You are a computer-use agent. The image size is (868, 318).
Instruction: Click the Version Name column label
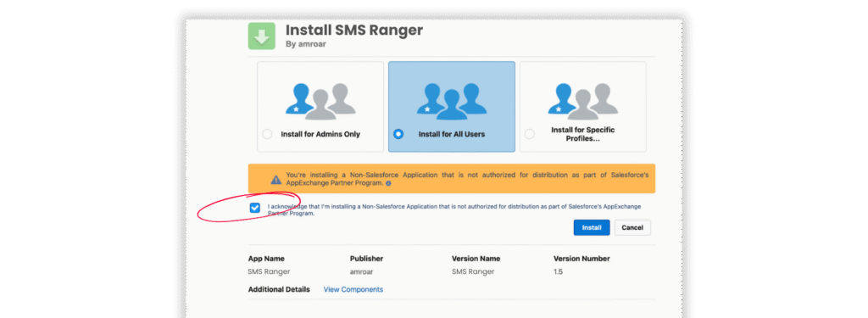[476, 259]
